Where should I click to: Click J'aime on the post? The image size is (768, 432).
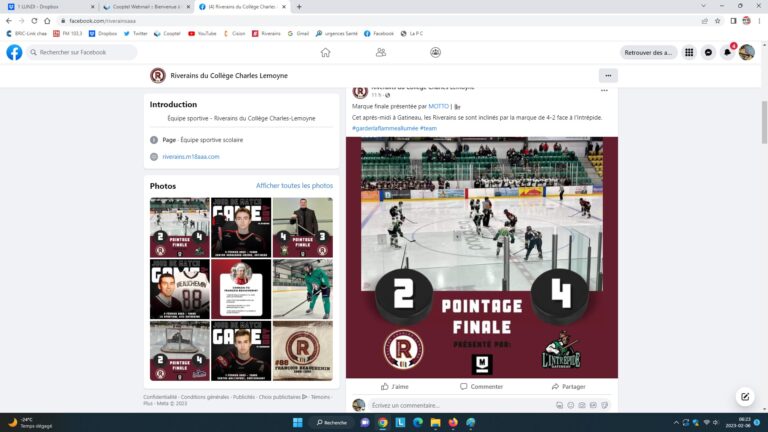pyautogui.click(x=395, y=386)
